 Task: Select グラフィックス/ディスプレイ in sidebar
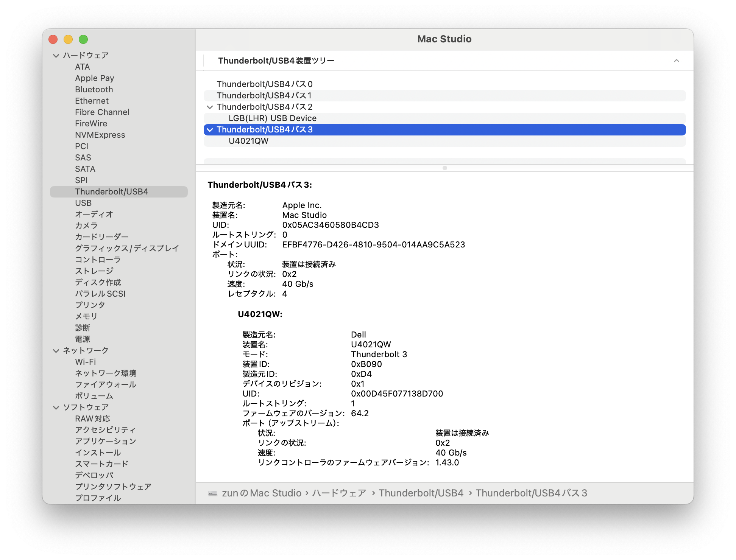click(127, 249)
